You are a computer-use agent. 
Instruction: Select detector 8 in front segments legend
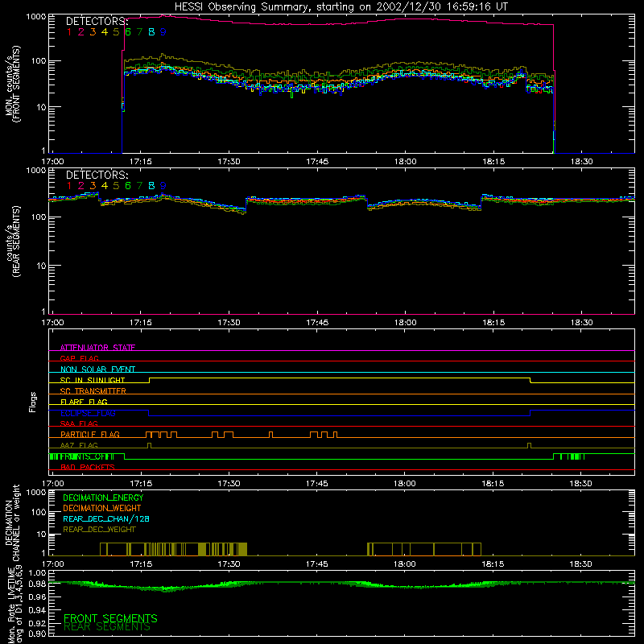click(x=151, y=32)
